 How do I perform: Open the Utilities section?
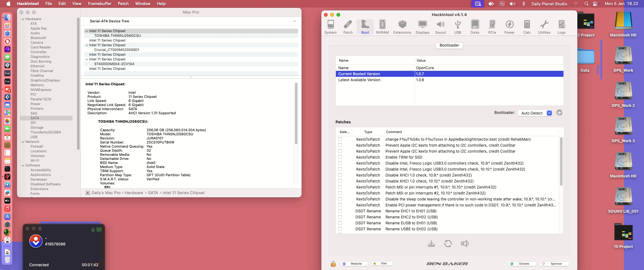click(x=544, y=27)
